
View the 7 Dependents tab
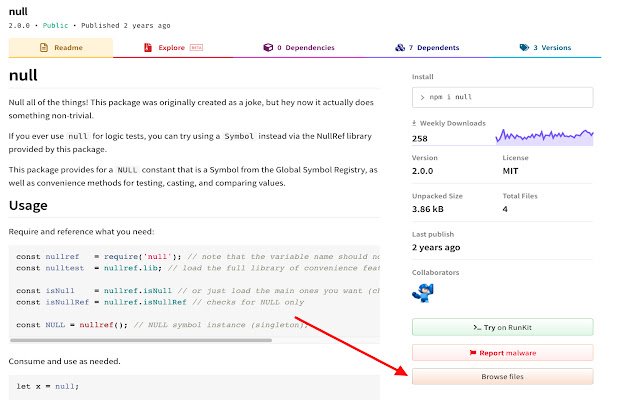point(427,48)
